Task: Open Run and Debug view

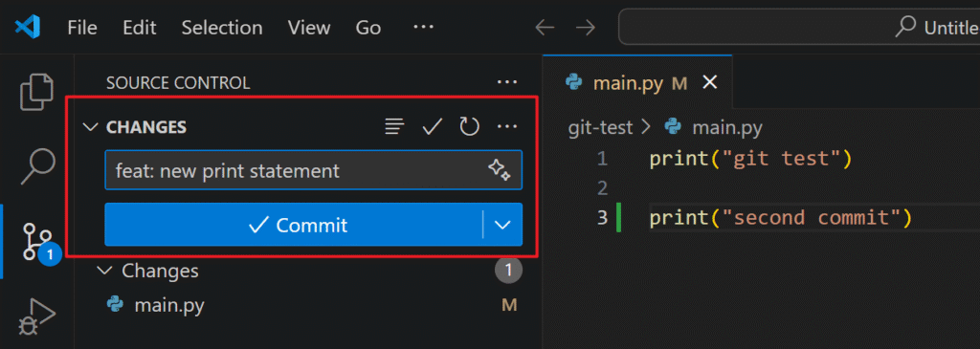Action: click(x=37, y=316)
